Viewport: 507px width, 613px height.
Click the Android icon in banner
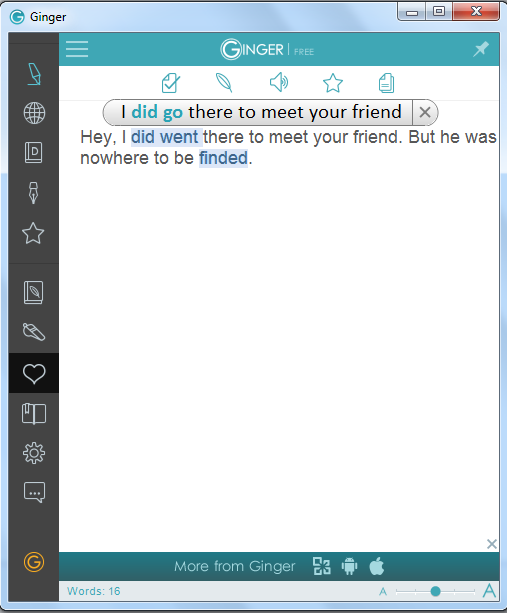pos(349,566)
